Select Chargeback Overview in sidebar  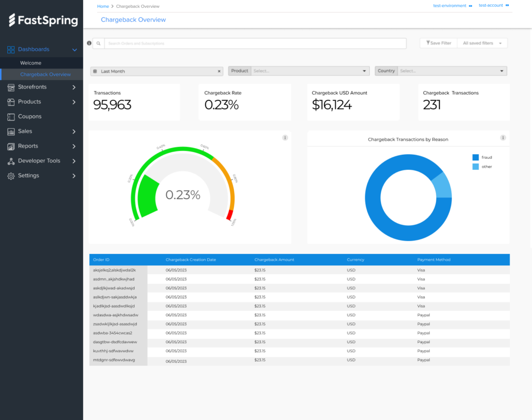(x=45, y=74)
